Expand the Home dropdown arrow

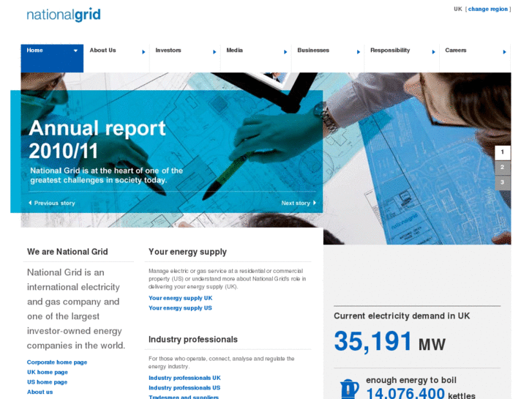coord(75,51)
